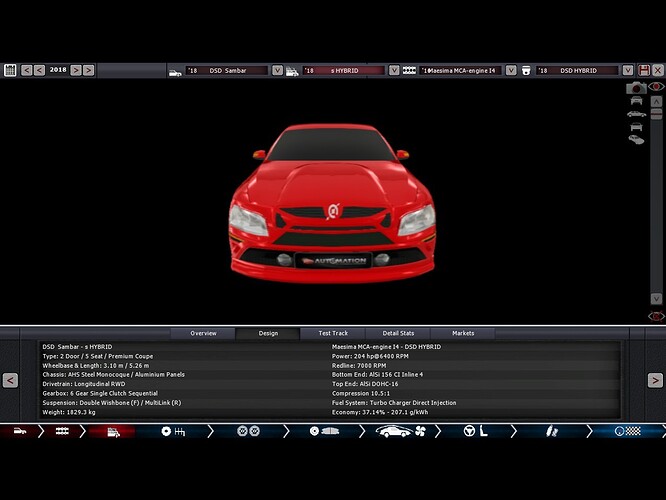
Task: Click the vertical scrollbar thumb handle
Action: [x=656, y=113]
